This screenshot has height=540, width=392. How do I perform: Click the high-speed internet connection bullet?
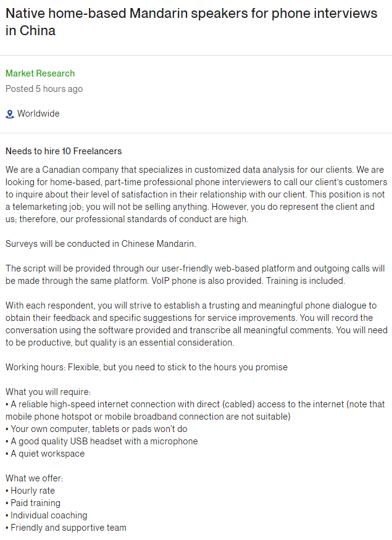coord(196,410)
